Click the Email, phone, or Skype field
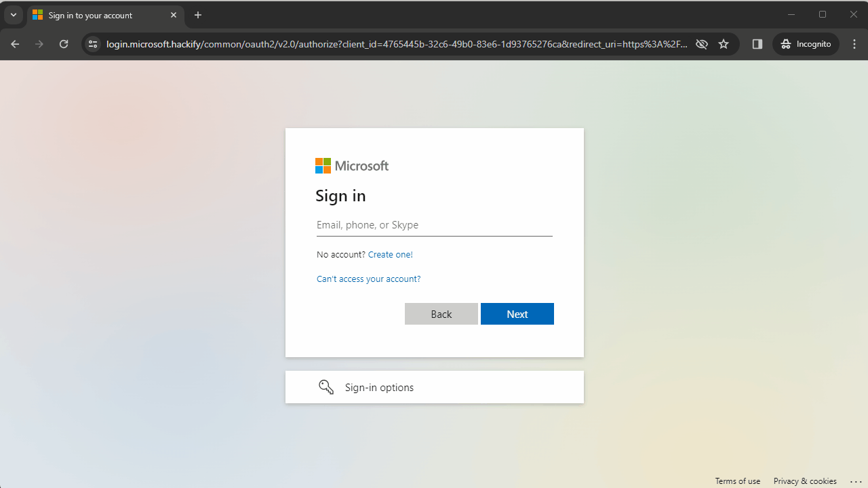 (x=434, y=224)
